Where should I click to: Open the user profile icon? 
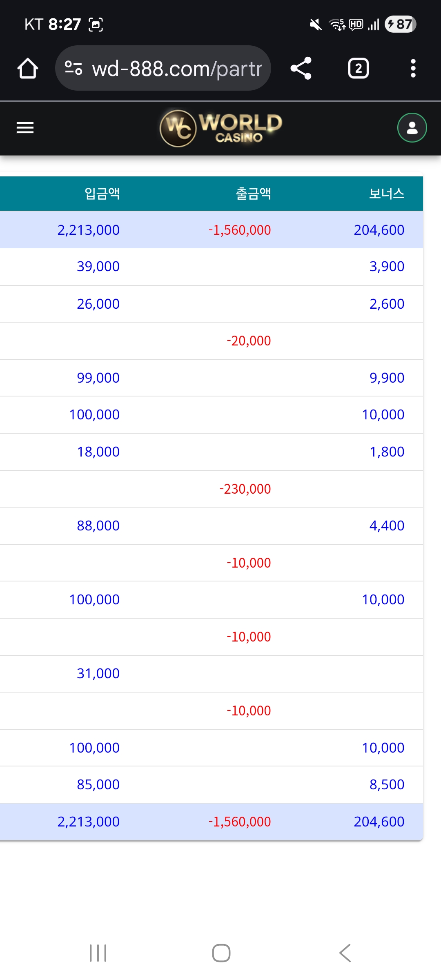tap(412, 128)
